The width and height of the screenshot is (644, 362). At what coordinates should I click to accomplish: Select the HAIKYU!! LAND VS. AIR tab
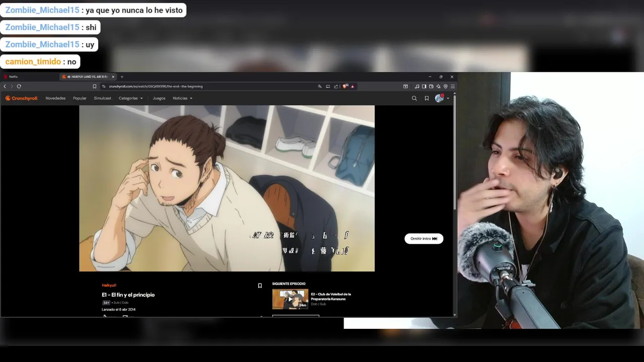(88, 77)
